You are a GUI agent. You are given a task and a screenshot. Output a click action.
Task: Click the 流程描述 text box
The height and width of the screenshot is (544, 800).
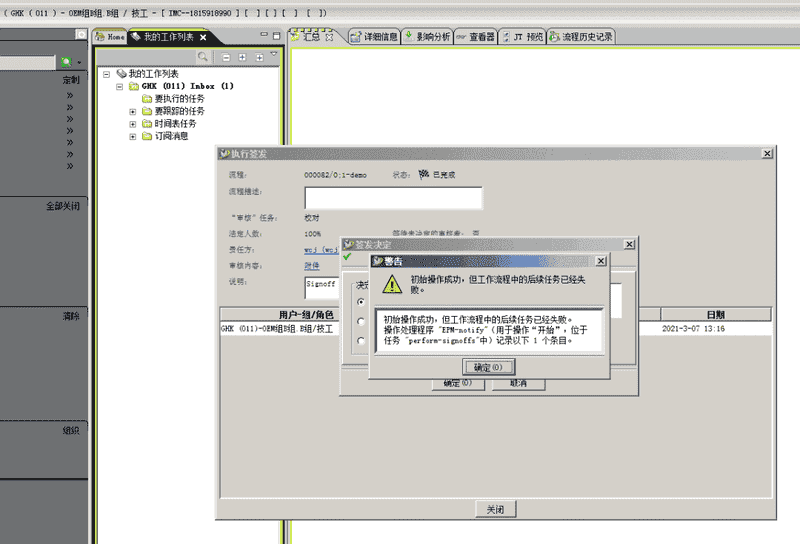point(393,198)
